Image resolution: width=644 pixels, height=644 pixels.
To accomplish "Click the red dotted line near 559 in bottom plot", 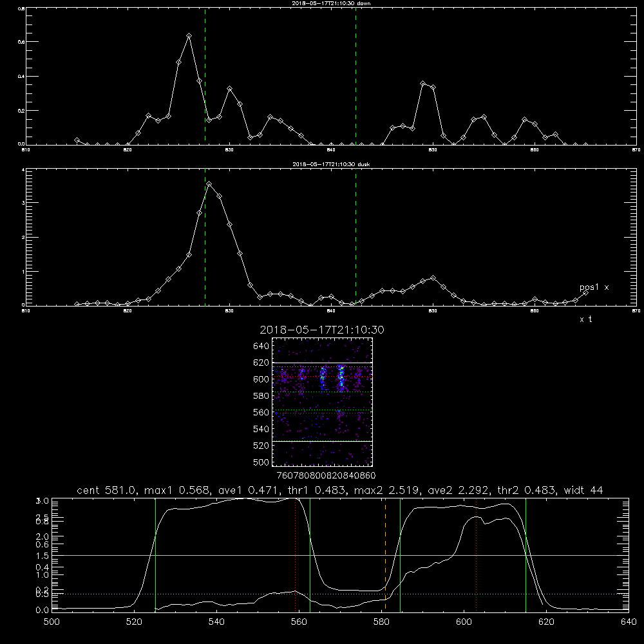I will tap(296, 554).
